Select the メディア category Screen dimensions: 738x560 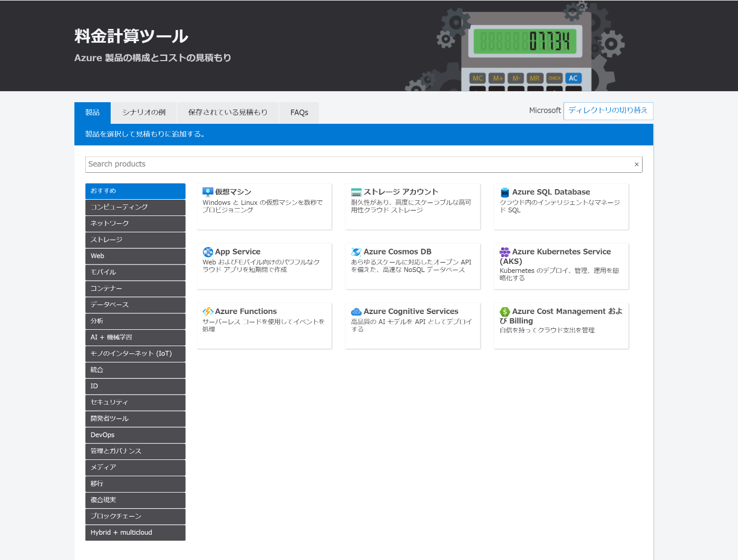(135, 467)
